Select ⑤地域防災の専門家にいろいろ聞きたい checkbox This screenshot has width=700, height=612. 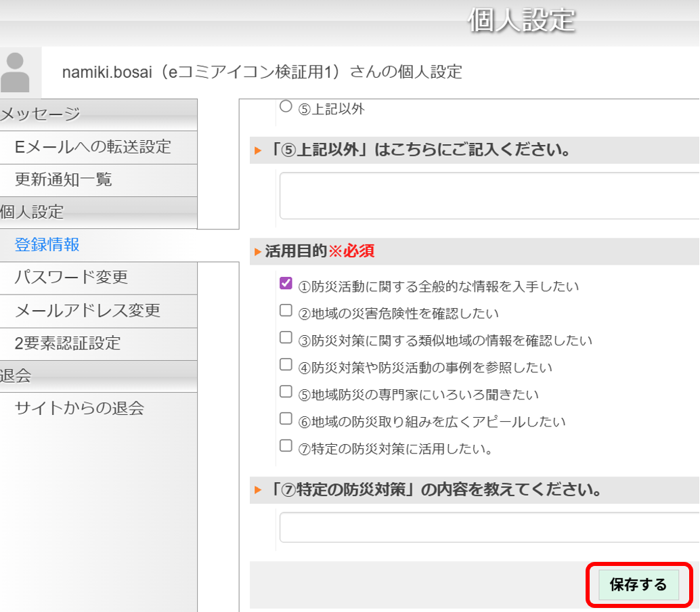pos(286,392)
